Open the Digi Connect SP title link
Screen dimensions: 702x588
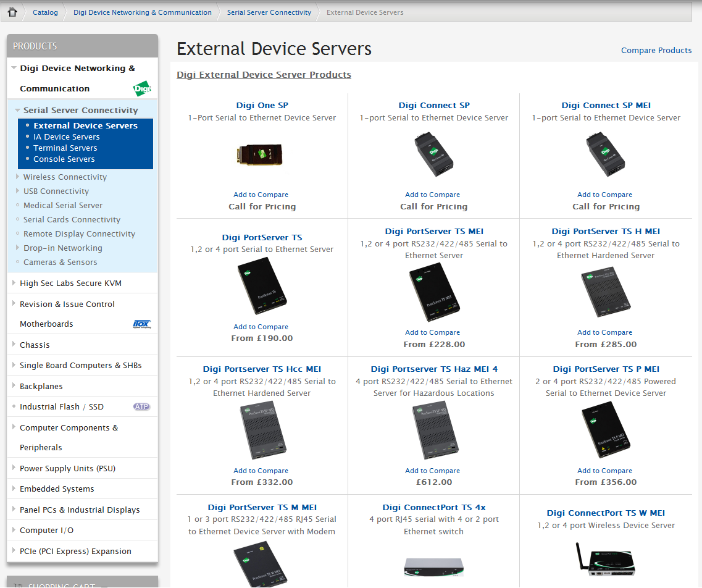pyautogui.click(x=434, y=105)
